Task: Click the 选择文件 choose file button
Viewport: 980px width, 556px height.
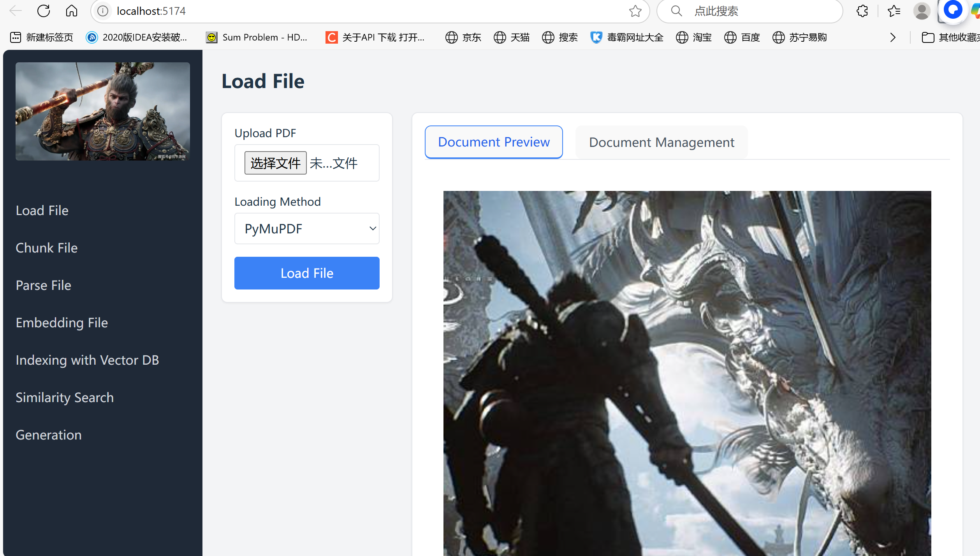Action: pos(275,163)
